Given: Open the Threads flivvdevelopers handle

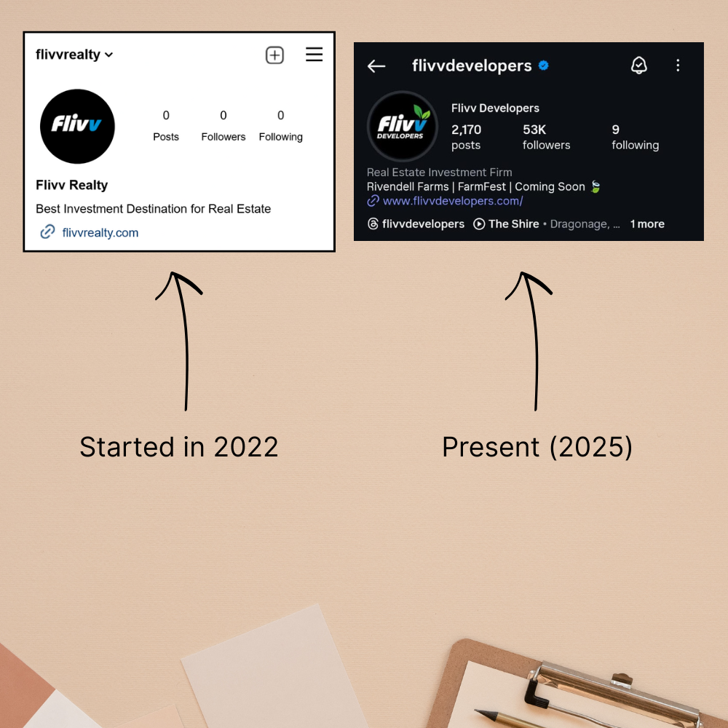Looking at the screenshot, I should point(416,223).
